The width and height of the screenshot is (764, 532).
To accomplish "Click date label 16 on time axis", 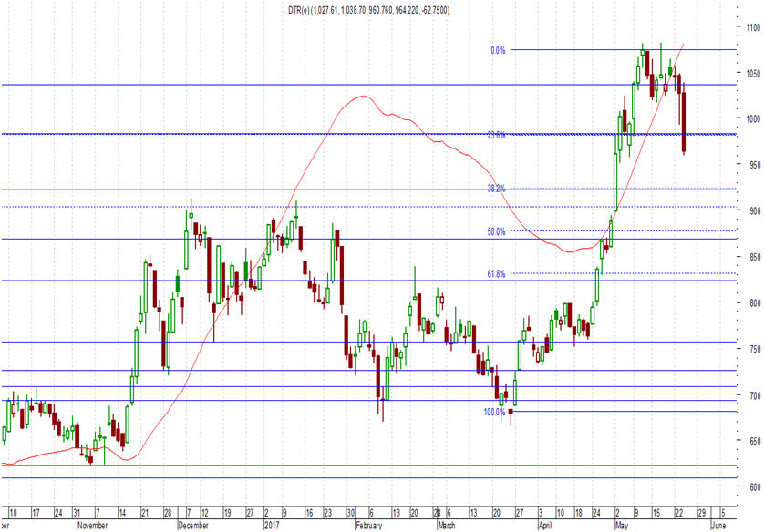I will 309,513.
